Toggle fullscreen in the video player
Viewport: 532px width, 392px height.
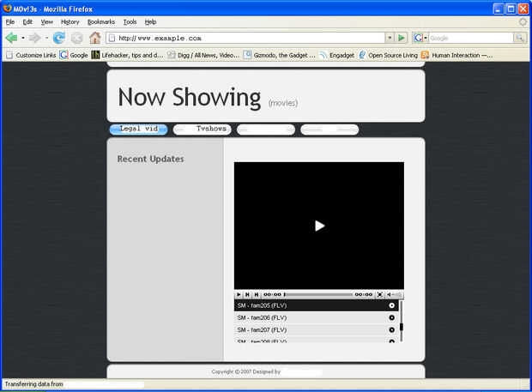(x=380, y=295)
